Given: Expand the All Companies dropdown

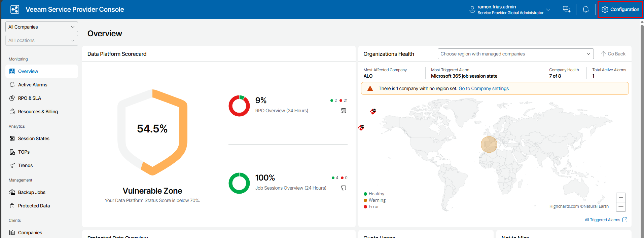Looking at the screenshot, I should click(42, 27).
